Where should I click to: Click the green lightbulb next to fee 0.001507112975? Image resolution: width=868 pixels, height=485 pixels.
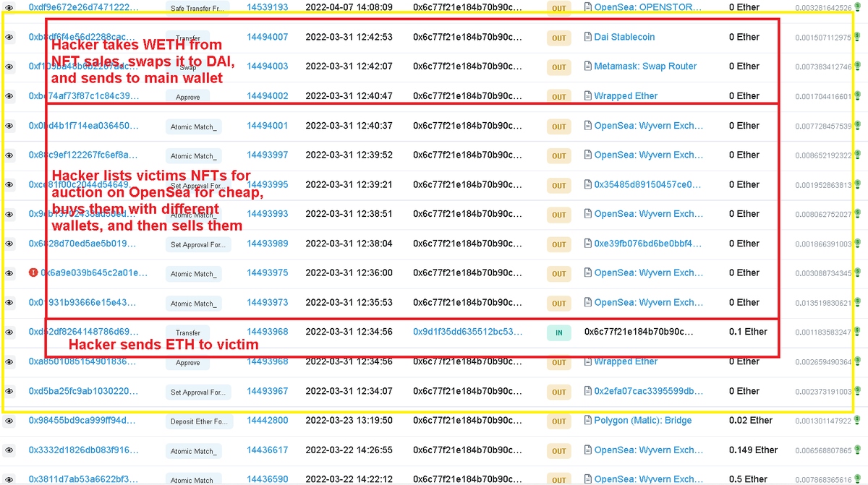tap(857, 37)
